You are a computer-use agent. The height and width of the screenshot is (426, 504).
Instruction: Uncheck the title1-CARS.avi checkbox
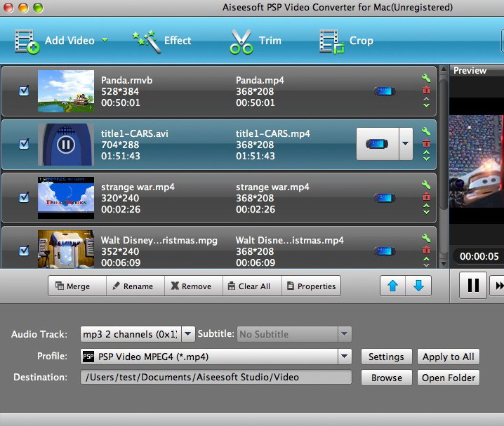(x=24, y=144)
